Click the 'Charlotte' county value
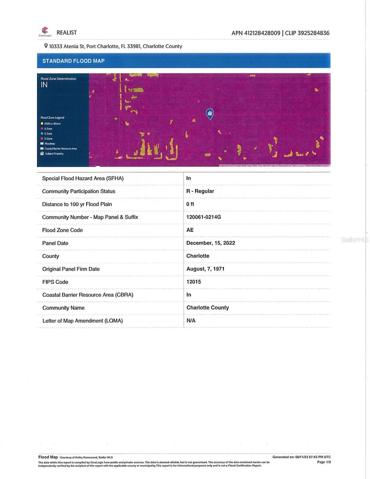This screenshot has width=370, height=479. point(198,256)
